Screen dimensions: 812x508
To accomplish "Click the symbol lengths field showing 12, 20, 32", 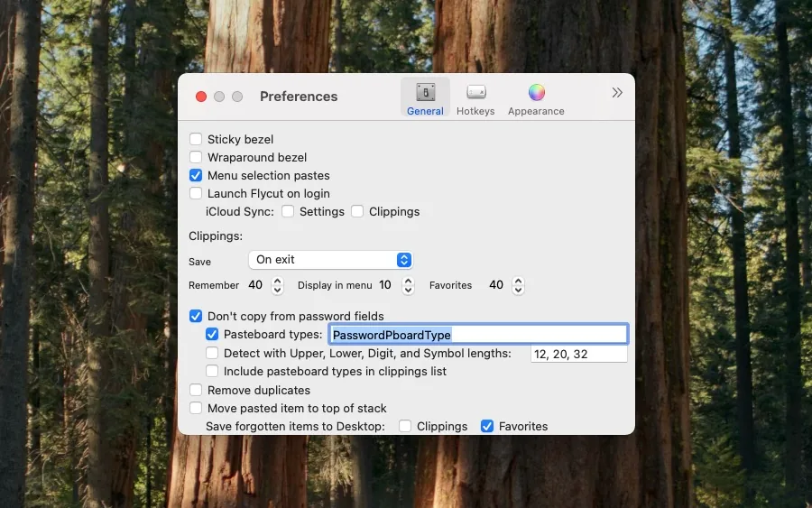I will pyautogui.click(x=579, y=354).
